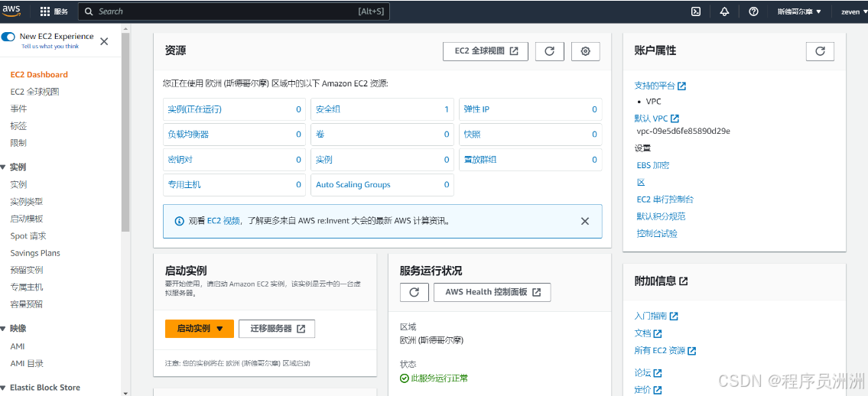Open Savings Plans in the sidebar
Screen dimensions: 868x396
pos(35,253)
